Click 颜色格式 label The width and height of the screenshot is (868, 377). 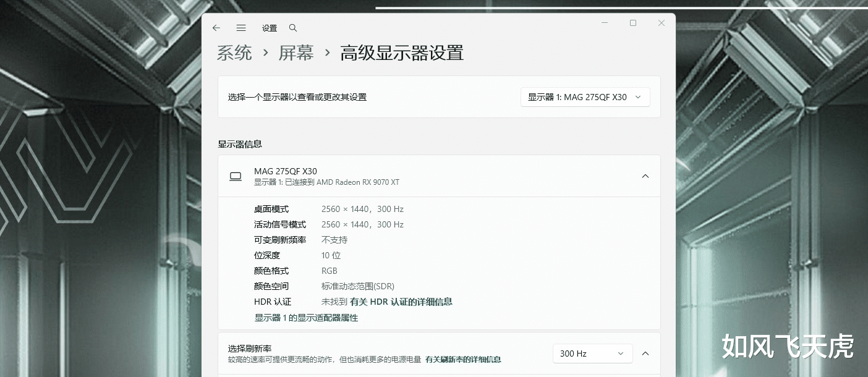pos(271,271)
